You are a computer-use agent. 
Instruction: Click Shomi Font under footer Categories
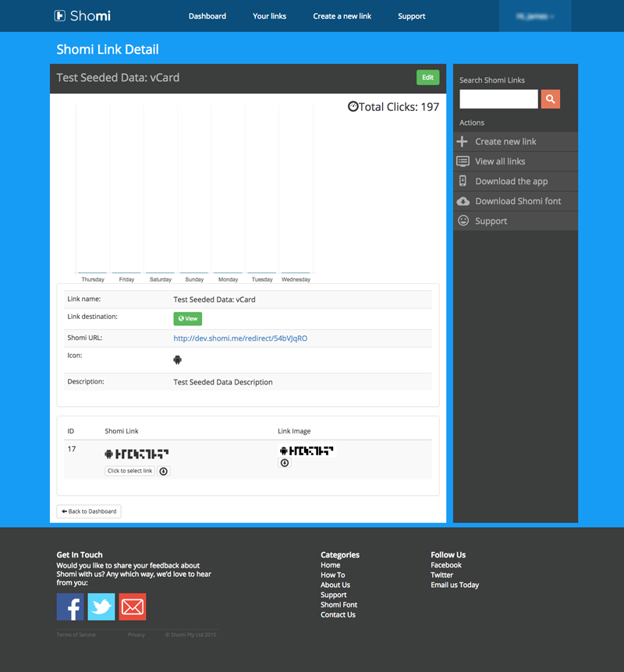pos(339,605)
